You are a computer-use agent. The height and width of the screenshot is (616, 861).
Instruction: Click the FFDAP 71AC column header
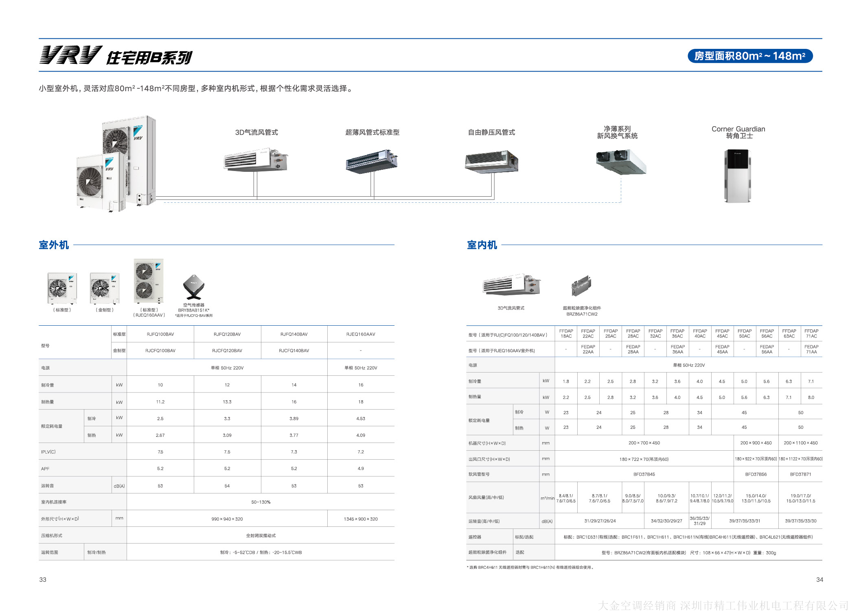click(811, 333)
